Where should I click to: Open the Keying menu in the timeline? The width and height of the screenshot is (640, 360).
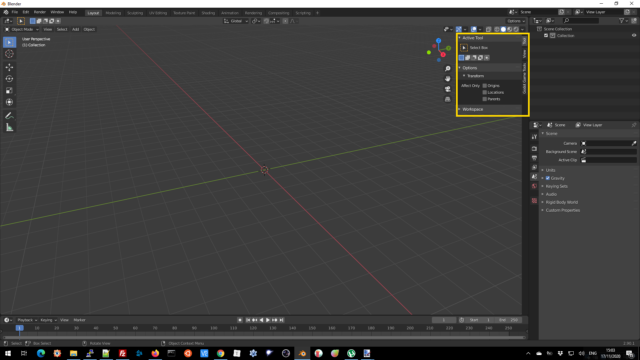click(48, 320)
